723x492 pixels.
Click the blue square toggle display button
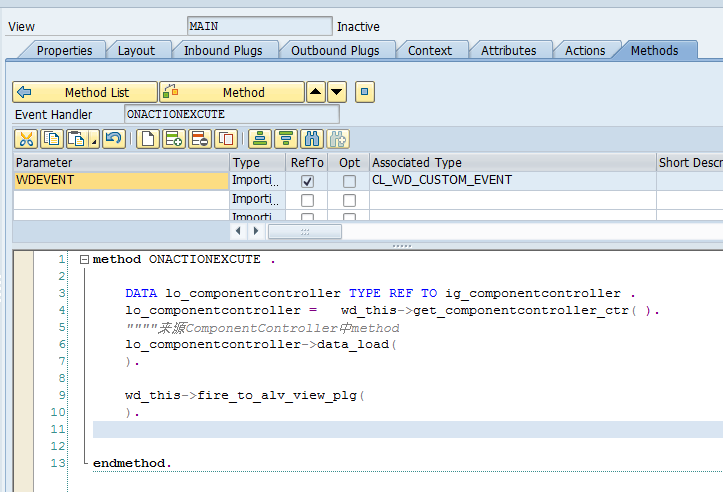coord(364,92)
